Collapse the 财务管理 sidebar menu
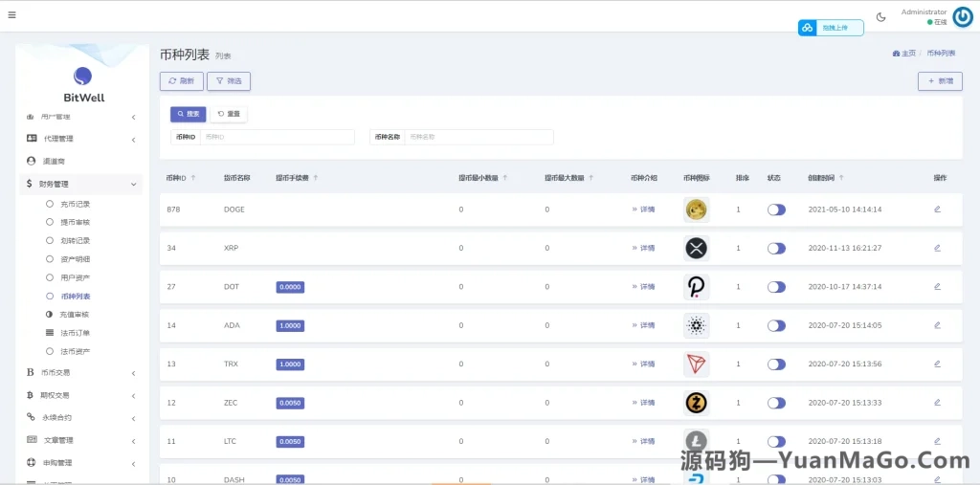The width and height of the screenshot is (980, 485). coord(82,185)
